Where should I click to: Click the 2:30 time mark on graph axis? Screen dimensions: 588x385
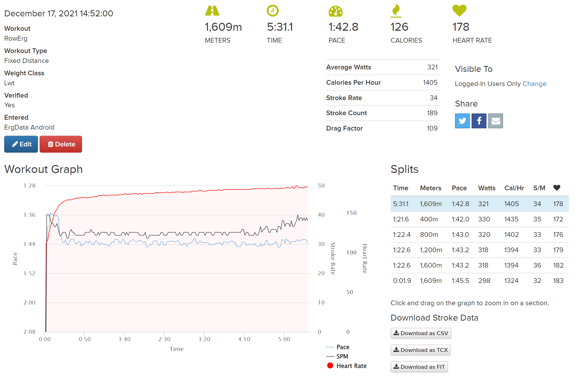tap(164, 339)
